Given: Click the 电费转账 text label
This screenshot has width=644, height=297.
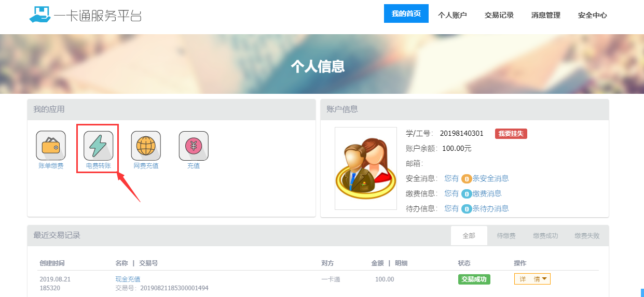Looking at the screenshot, I should click(99, 166).
